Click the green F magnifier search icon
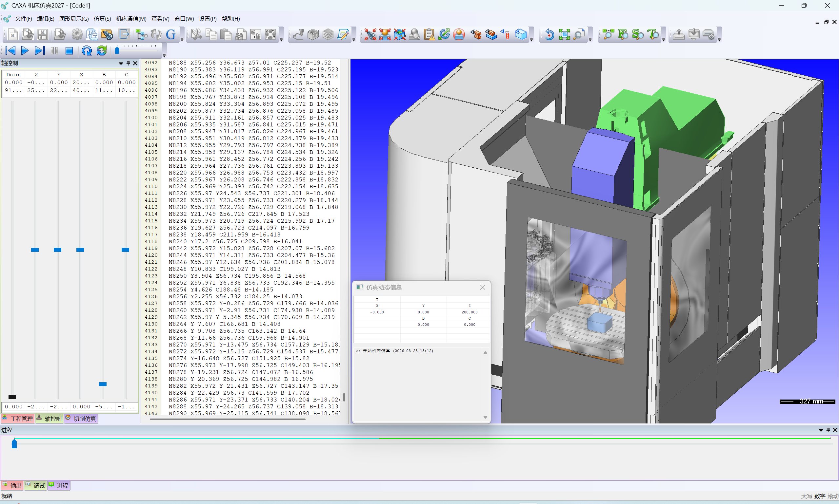Screen dimensions: 839x504 [x=623, y=34]
